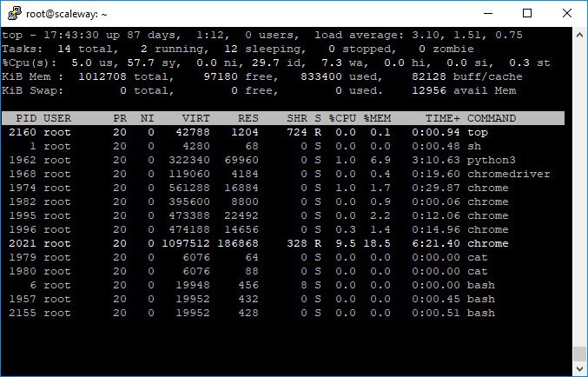Screen dimensions: 588x377
Task: Click the root@scaleway window title text
Action: point(66,14)
